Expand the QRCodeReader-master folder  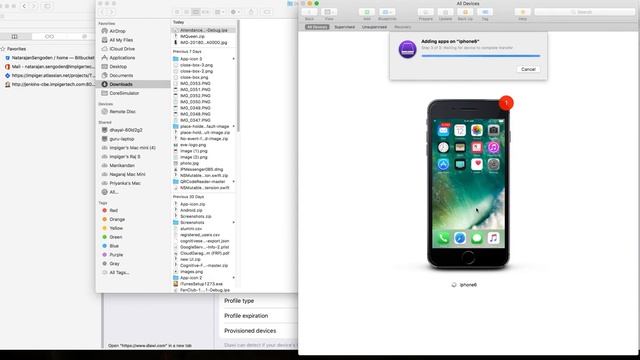(233, 181)
